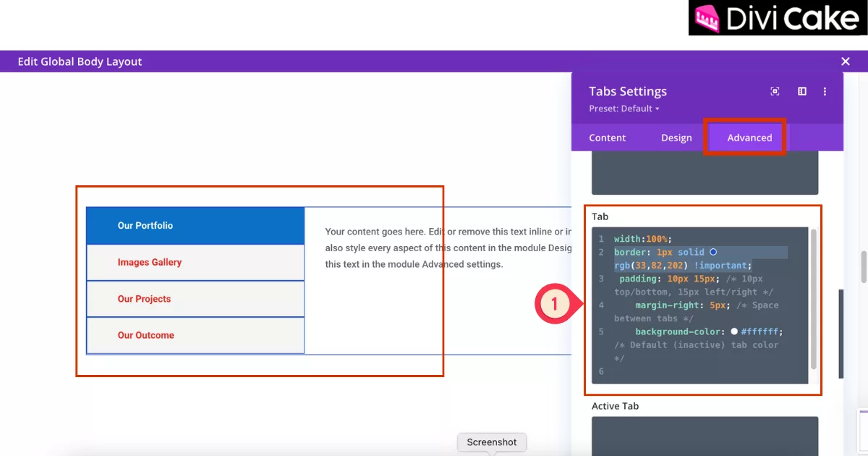
Task: Click the Screenshot tooltip button
Action: pos(492,442)
